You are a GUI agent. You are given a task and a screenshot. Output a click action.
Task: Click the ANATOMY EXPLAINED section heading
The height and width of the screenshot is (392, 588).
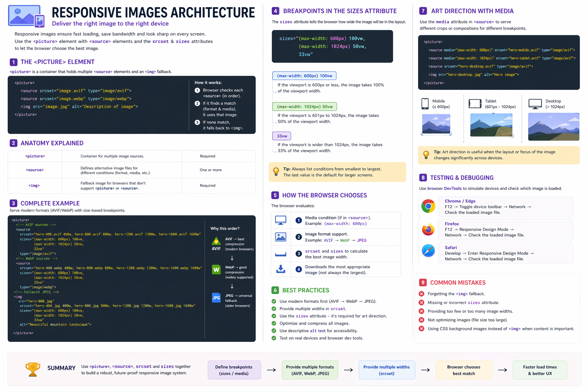tap(52, 143)
